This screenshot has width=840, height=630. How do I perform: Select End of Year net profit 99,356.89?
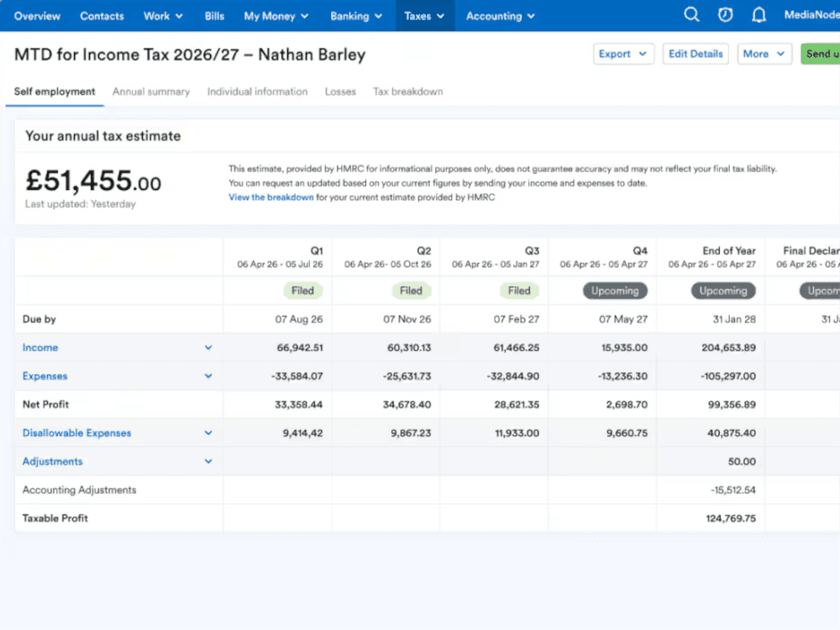point(732,405)
